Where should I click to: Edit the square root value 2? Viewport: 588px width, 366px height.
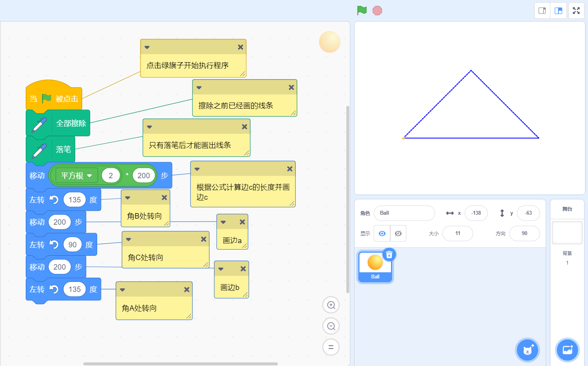pos(111,176)
